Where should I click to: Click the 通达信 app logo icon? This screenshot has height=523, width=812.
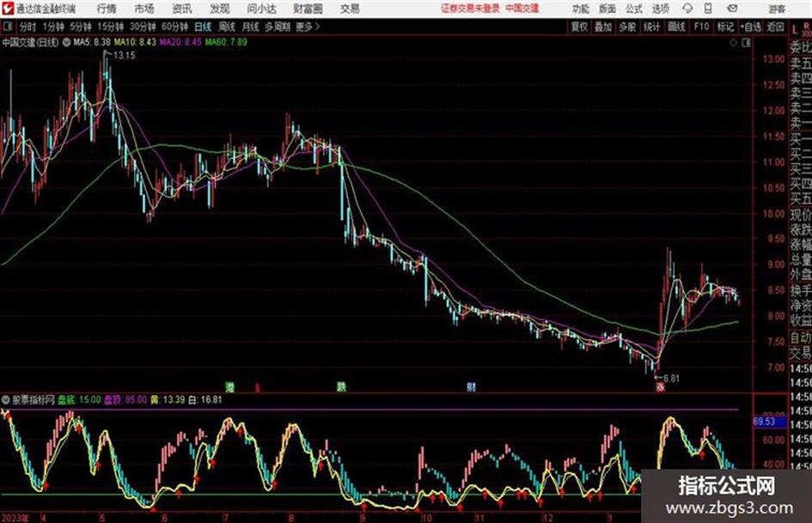pos(7,9)
